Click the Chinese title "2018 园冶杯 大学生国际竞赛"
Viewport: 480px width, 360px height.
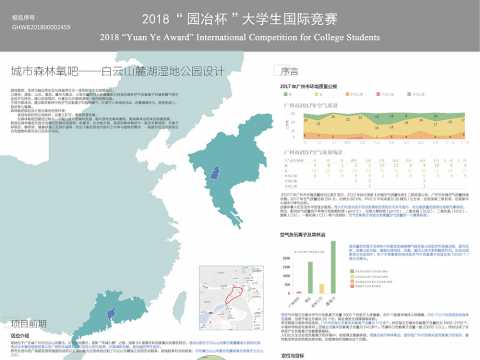[240, 19]
